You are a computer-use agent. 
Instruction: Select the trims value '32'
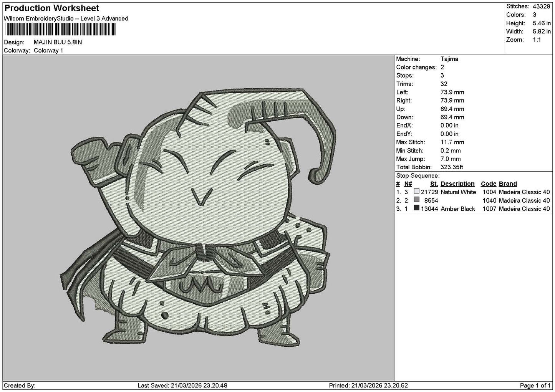click(444, 84)
